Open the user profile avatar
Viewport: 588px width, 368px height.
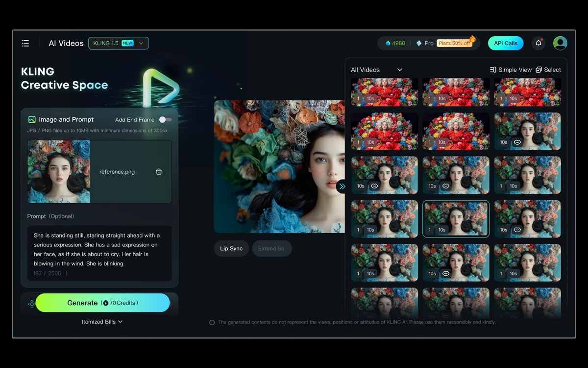(x=560, y=43)
